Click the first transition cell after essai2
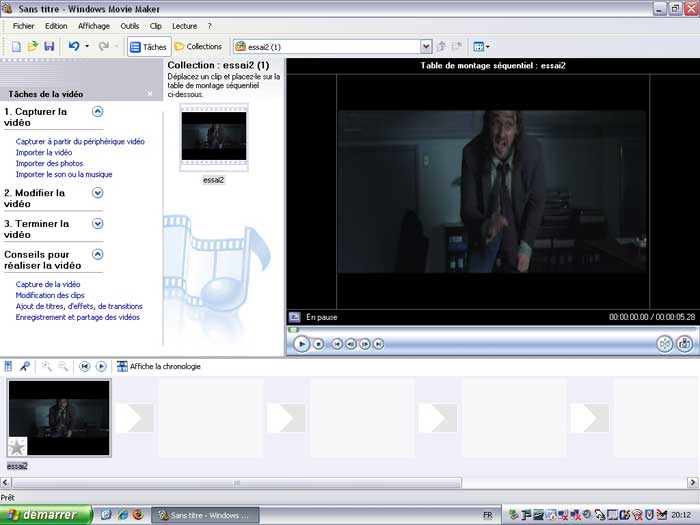Screen dimensions: 700x525 pyautogui.click(x=134, y=418)
